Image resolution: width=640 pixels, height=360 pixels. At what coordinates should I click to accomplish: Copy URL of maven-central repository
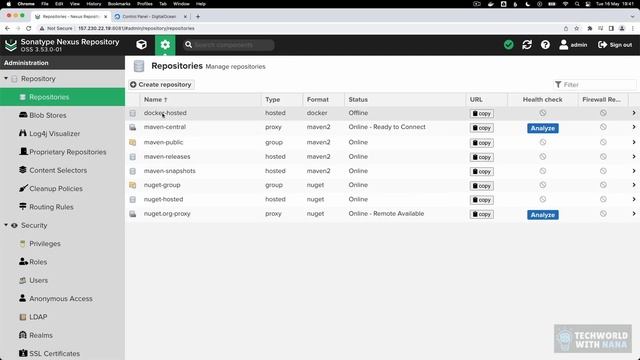tap(482, 128)
